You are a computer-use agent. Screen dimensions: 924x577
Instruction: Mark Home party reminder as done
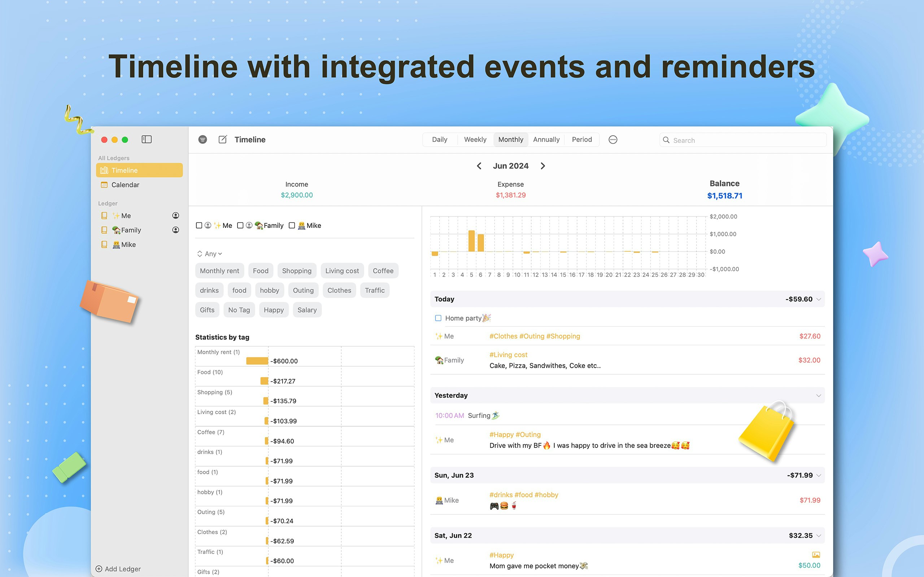[438, 318]
